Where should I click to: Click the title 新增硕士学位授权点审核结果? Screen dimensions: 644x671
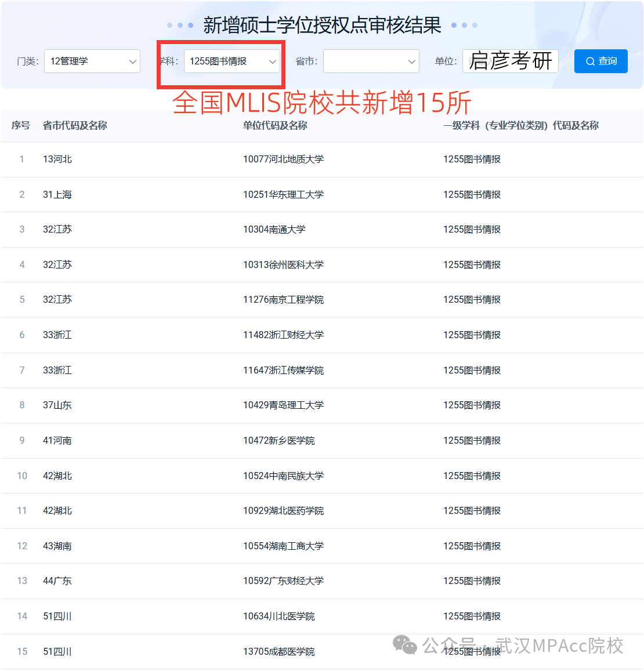pos(322,26)
